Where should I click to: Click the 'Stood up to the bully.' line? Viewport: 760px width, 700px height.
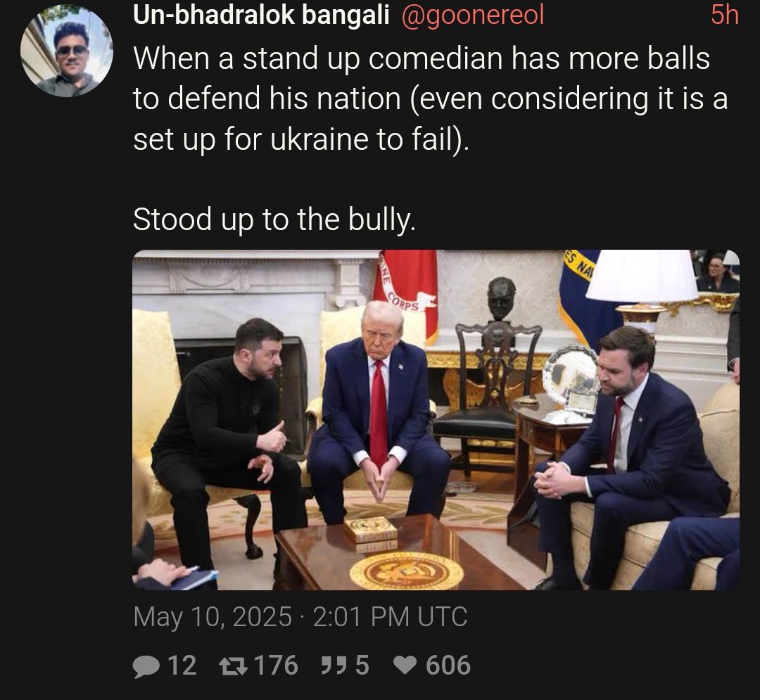pyautogui.click(x=274, y=219)
